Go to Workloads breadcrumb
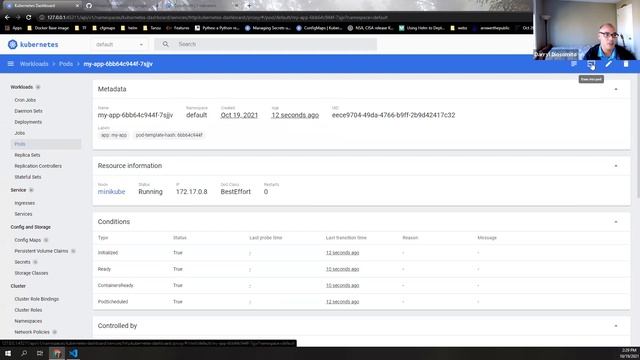This screenshot has height=360, width=640. pos(34,64)
